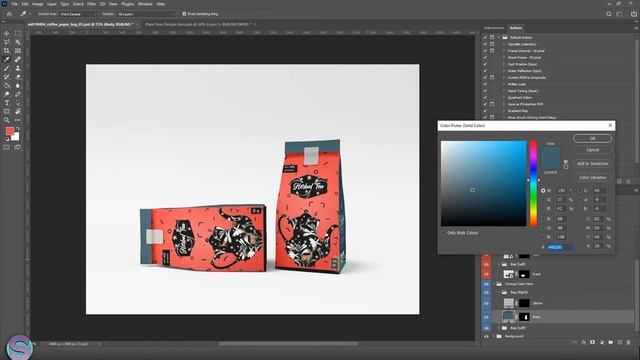
Task: Click the add layer style fx icon
Action: click(584, 342)
